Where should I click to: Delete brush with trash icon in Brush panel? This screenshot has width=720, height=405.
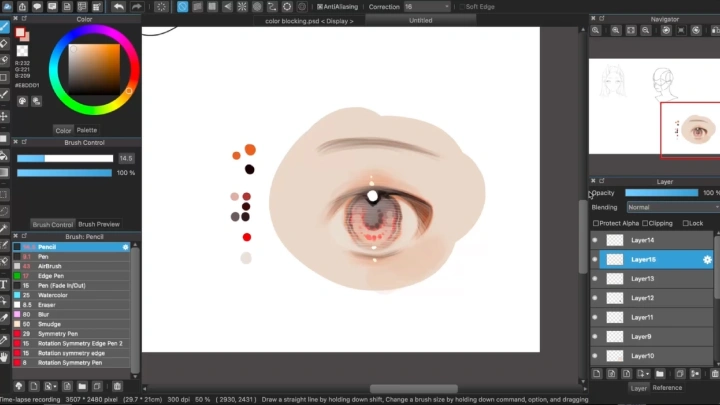pos(117,386)
